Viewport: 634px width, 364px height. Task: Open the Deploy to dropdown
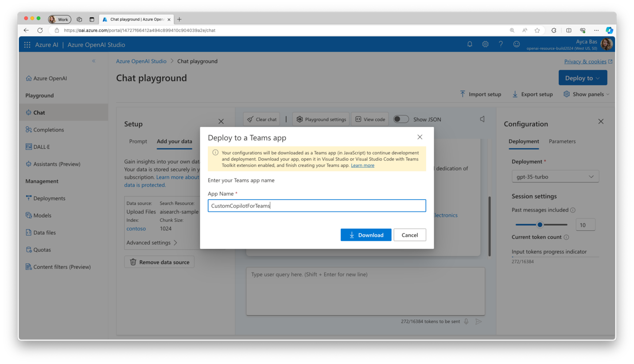[x=583, y=78]
